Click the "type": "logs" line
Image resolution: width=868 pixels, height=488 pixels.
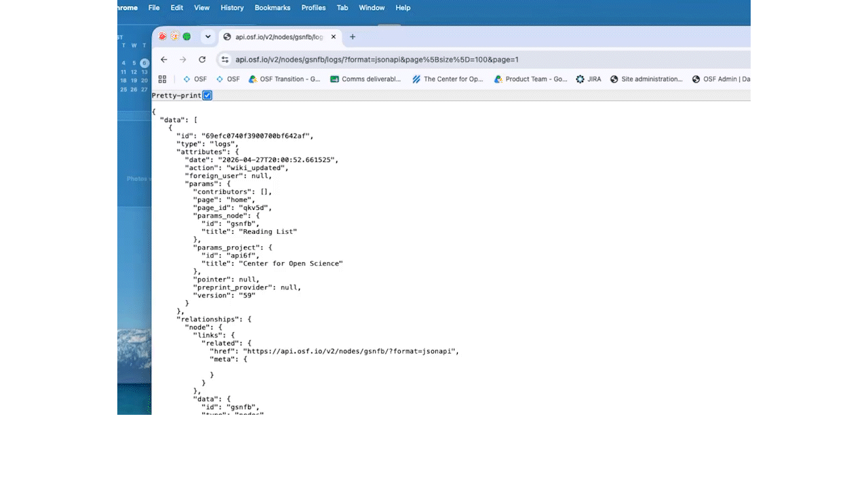click(208, 144)
